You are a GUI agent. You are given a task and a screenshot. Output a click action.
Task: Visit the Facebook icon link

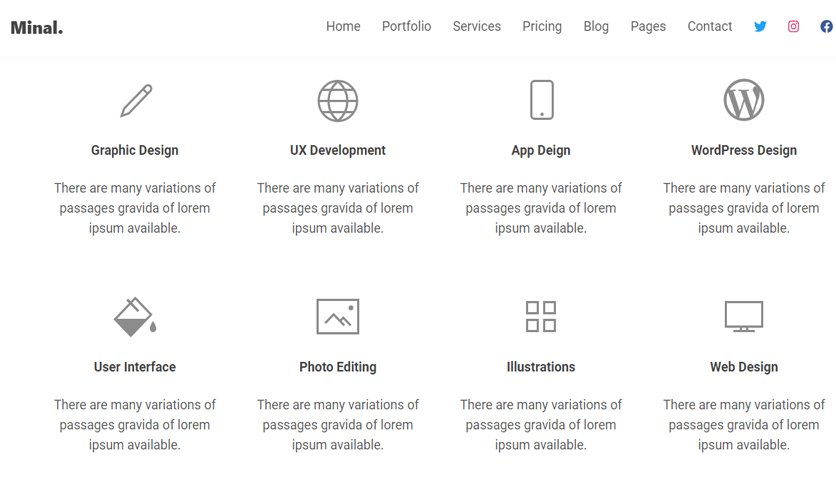coord(826,26)
